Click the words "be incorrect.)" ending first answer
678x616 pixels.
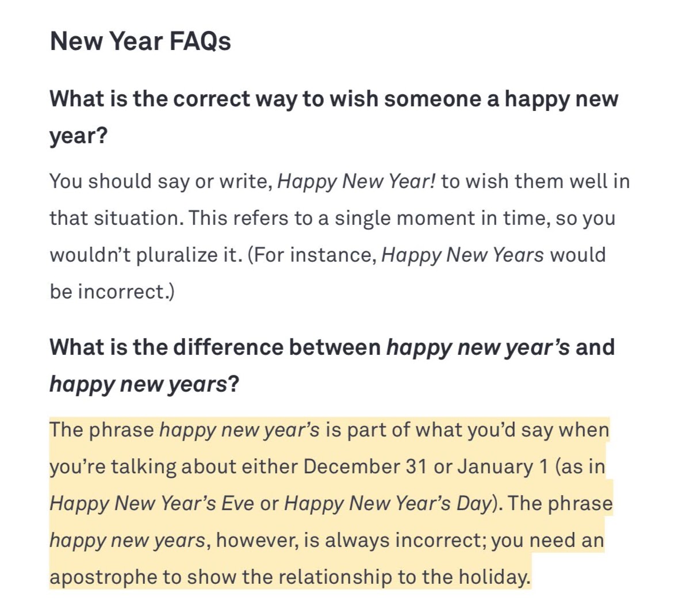[112, 292]
